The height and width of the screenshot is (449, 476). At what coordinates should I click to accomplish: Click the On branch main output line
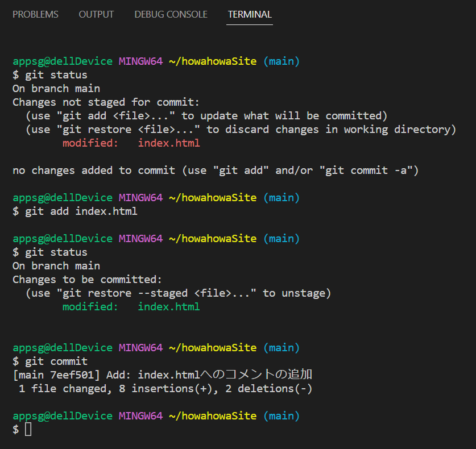pyautogui.click(x=56, y=88)
